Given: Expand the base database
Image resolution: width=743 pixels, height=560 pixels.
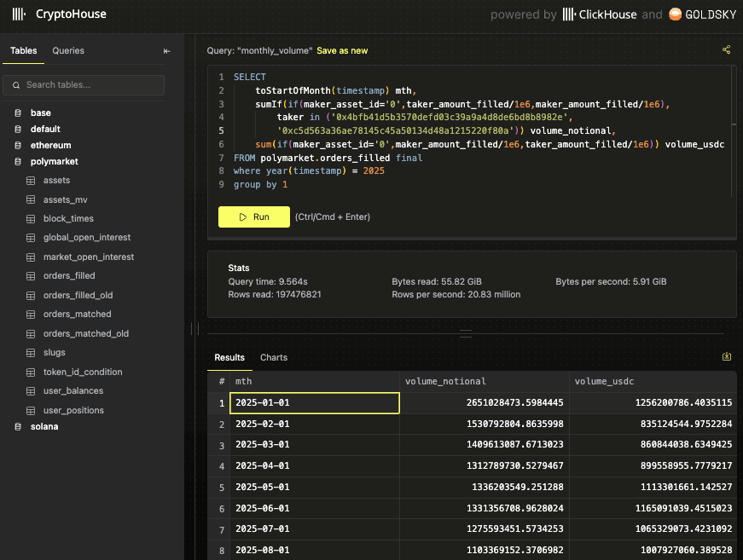Looking at the screenshot, I should pos(40,113).
